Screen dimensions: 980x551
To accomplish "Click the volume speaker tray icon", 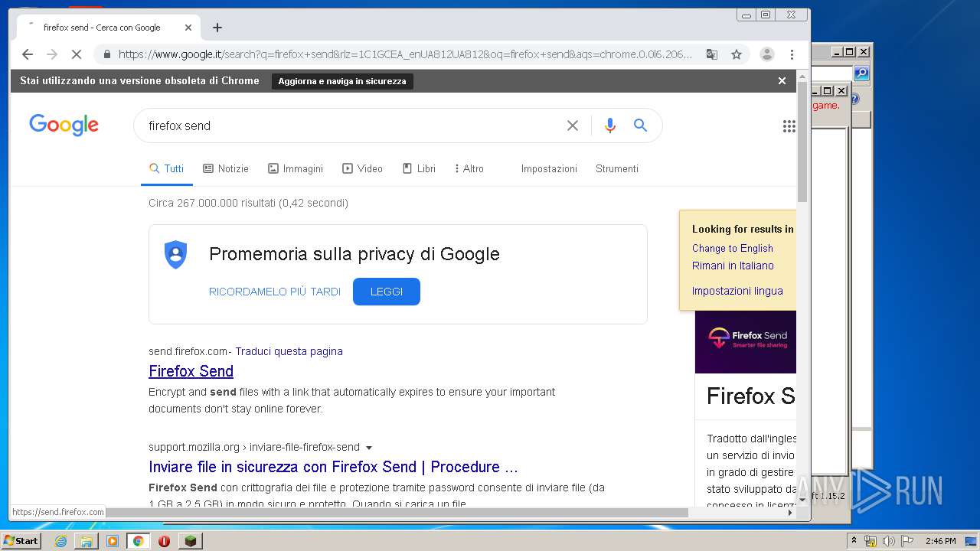I will [x=888, y=541].
